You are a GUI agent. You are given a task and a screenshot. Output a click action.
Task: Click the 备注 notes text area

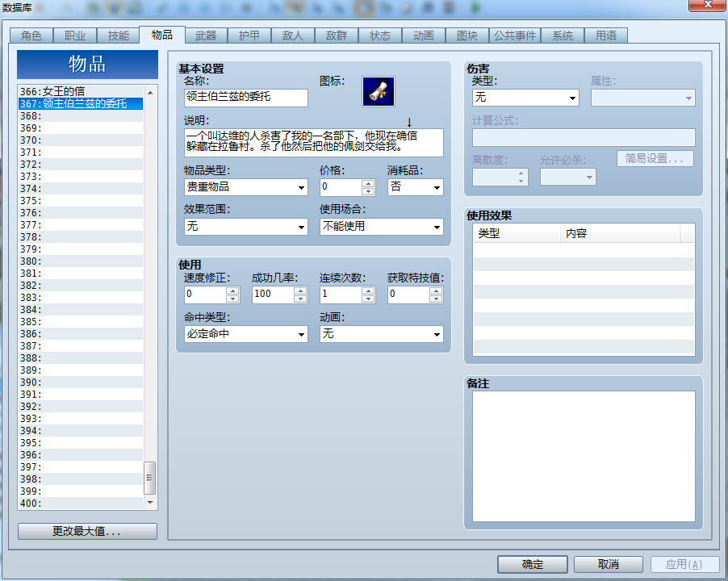point(584,456)
